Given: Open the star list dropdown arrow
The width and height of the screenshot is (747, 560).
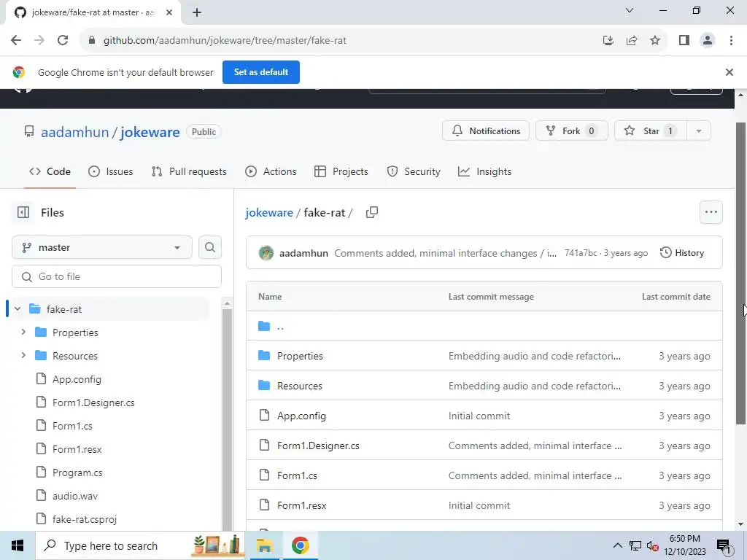Looking at the screenshot, I should 699,131.
